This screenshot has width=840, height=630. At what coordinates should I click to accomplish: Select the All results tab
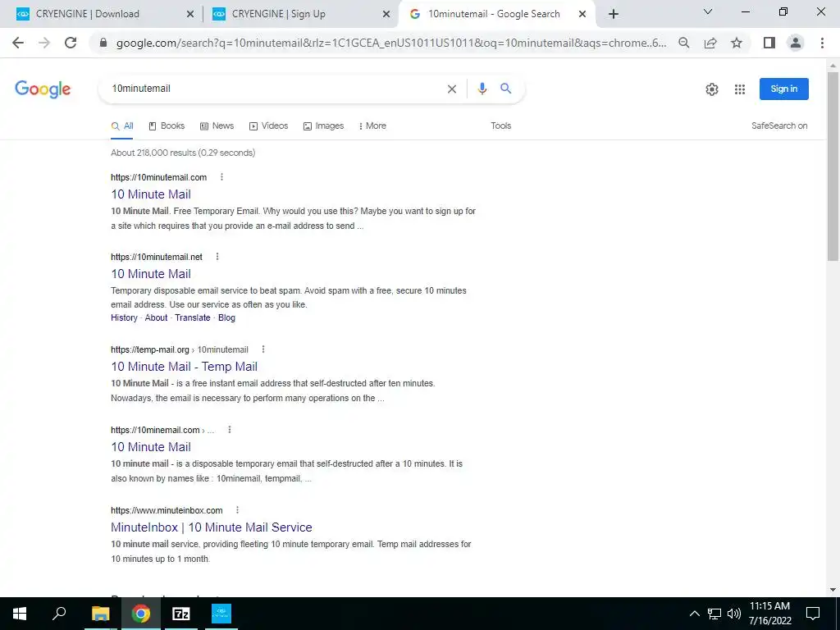tap(122, 126)
